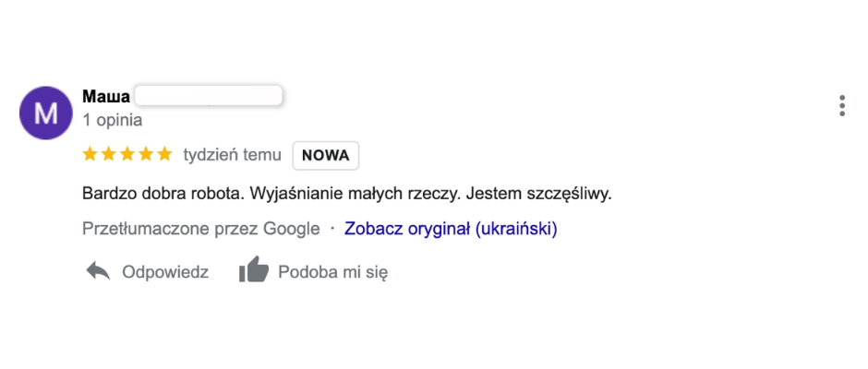Like the review with the thumbs-up icon

[x=254, y=269]
